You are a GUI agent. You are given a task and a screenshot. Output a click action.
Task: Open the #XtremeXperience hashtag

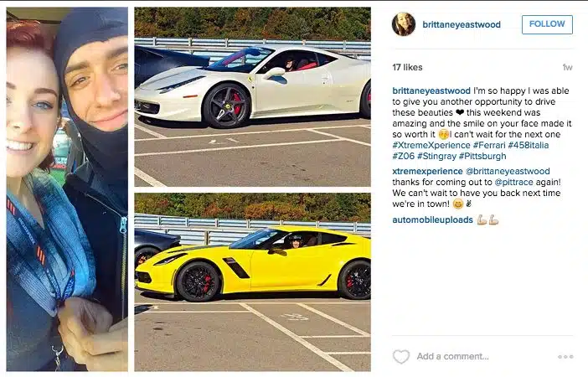[x=431, y=145]
